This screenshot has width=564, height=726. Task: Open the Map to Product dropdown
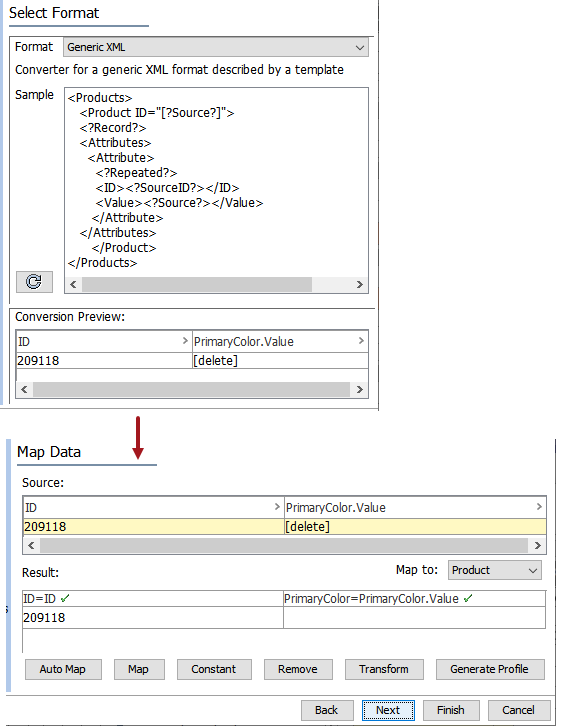pyautogui.click(x=495, y=570)
